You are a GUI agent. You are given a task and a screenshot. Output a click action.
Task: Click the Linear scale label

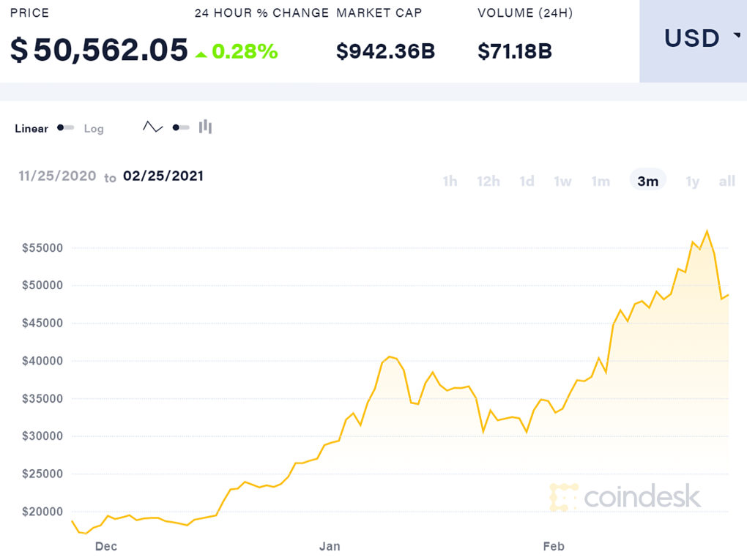(31, 128)
